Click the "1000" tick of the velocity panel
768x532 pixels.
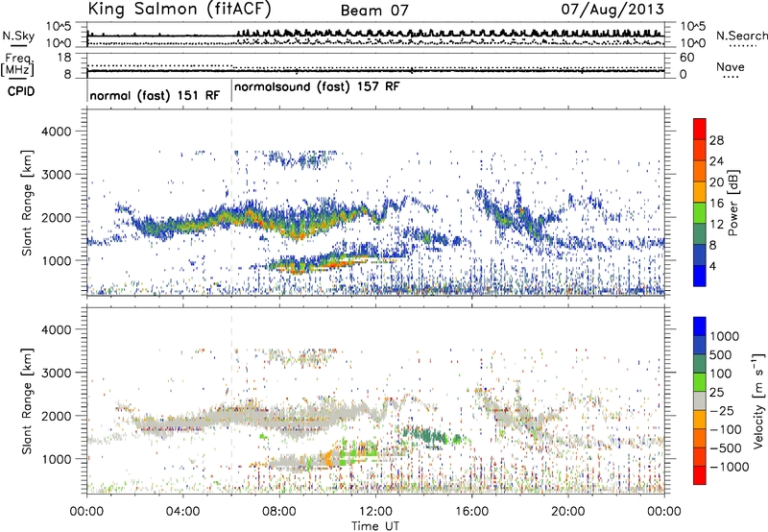[56, 459]
